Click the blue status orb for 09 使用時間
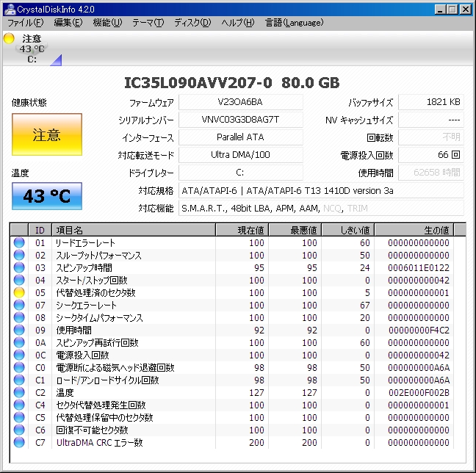Image resolution: width=476 pixels, height=473 pixels. coord(19,330)
